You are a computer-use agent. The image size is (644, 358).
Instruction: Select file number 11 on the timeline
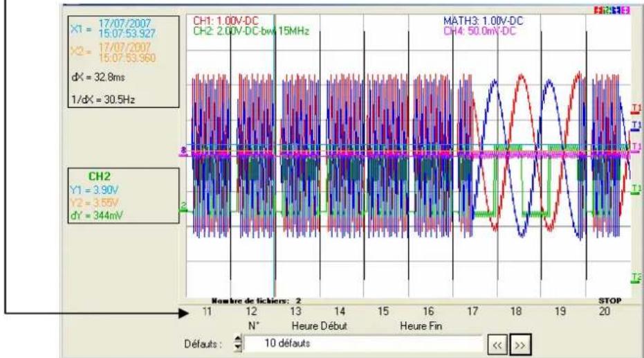(207, 312)
